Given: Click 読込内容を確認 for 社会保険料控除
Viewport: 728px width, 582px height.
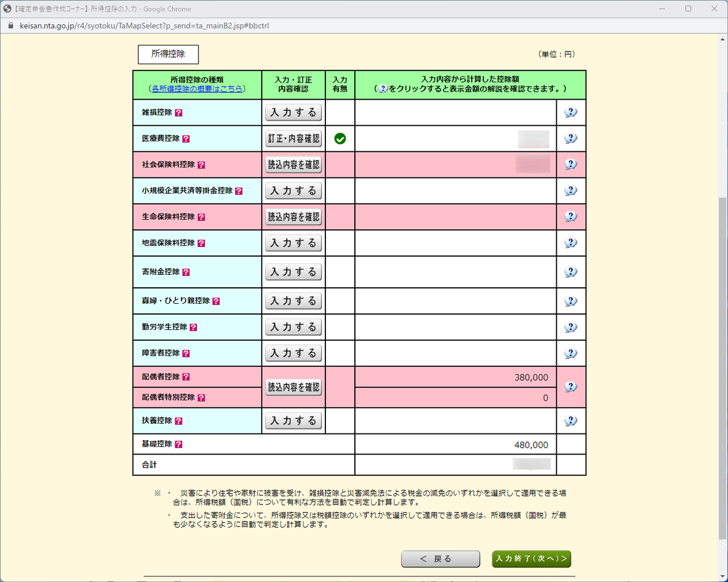Looking at the screenshot, I should [293, 165].
